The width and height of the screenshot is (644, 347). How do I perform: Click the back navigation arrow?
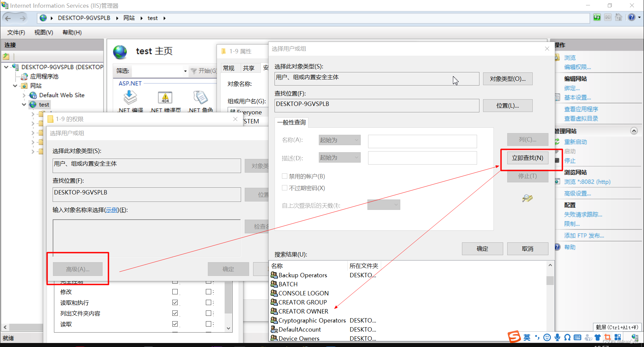(8, 18)
